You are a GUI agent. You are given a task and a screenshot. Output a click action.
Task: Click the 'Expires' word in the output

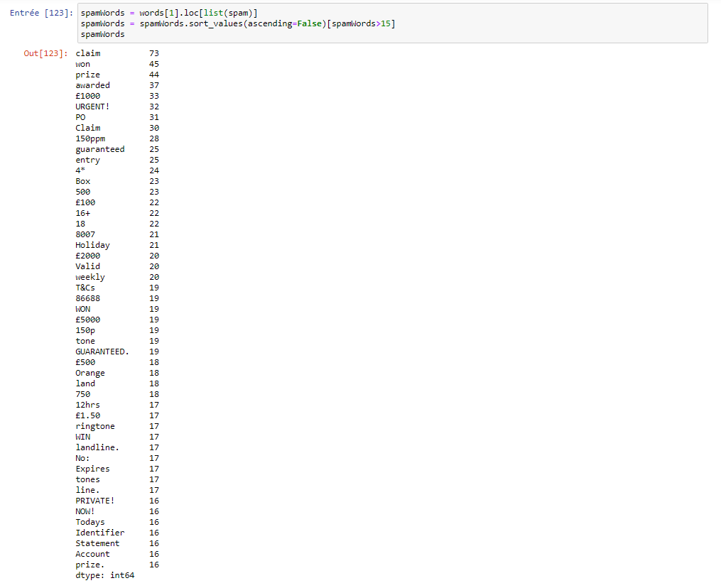pos(93,469)
